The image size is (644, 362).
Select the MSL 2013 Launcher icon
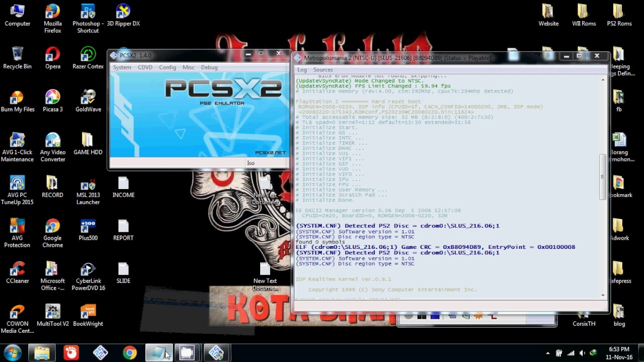pos(88,191)
